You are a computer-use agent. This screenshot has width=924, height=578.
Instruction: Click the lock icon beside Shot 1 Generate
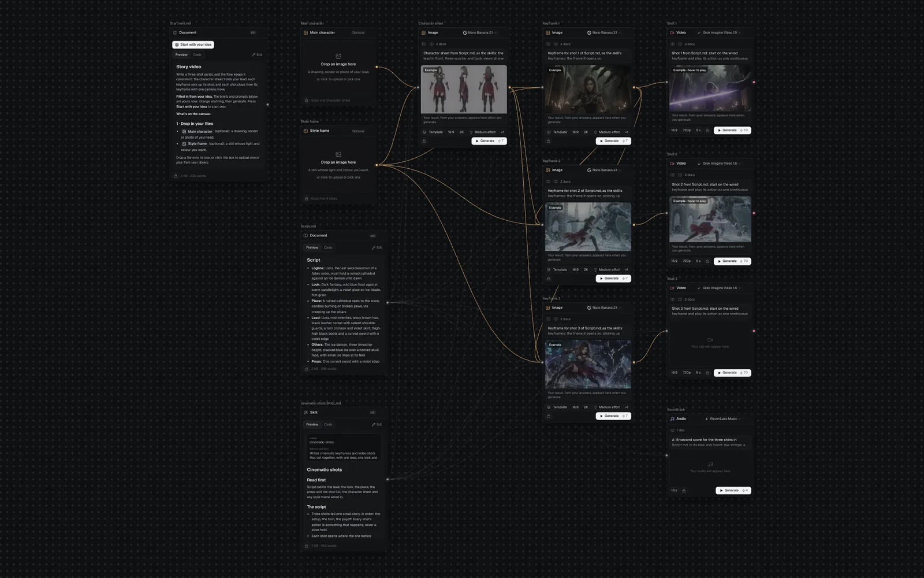click(x=707, y=131)
